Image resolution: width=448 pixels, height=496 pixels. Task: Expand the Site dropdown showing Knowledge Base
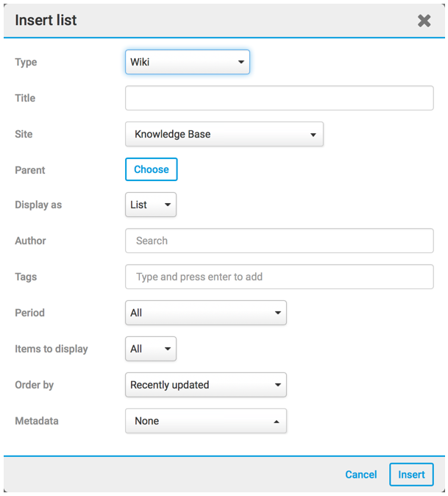point(224,135)
